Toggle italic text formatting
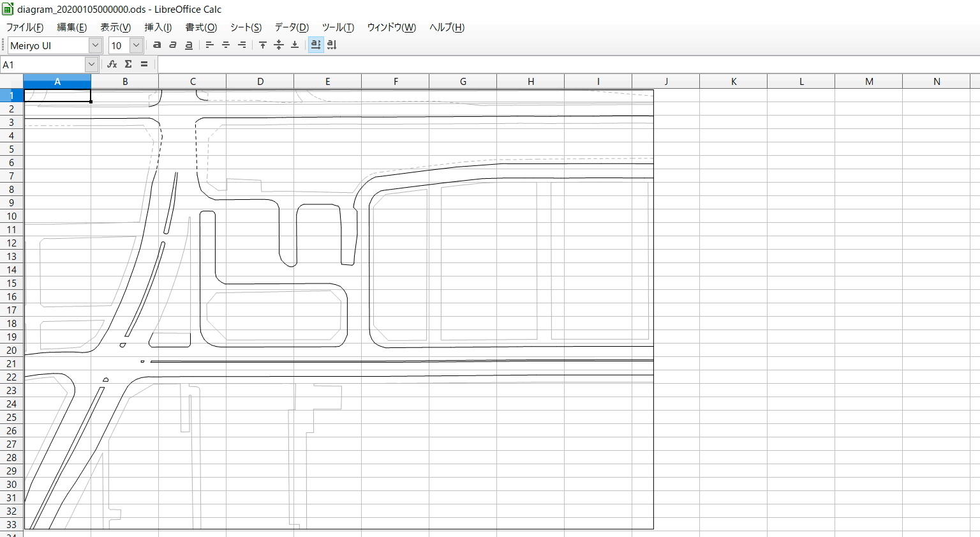This screenshot has width=980, height=537. (x=173, y=45)
